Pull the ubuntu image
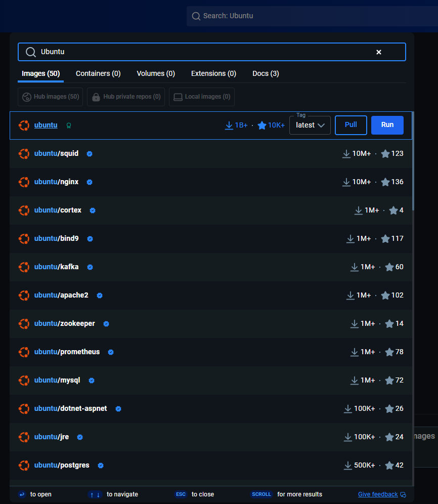 [351, 125]
